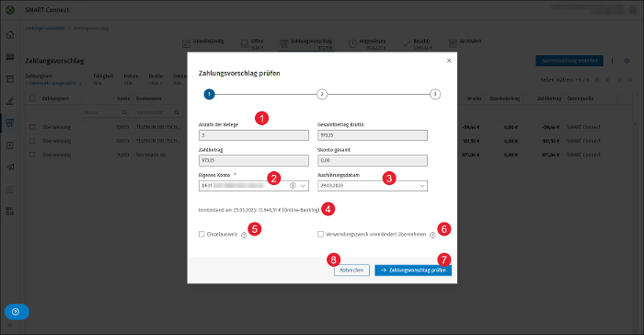
Task: Open the document sidebar icon
Action: (x=10, y=79)
